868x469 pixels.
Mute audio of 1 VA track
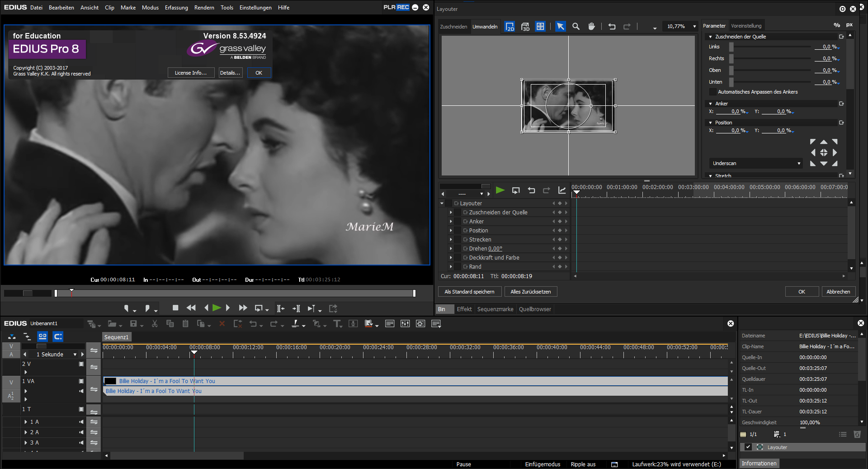coord(81,391)
